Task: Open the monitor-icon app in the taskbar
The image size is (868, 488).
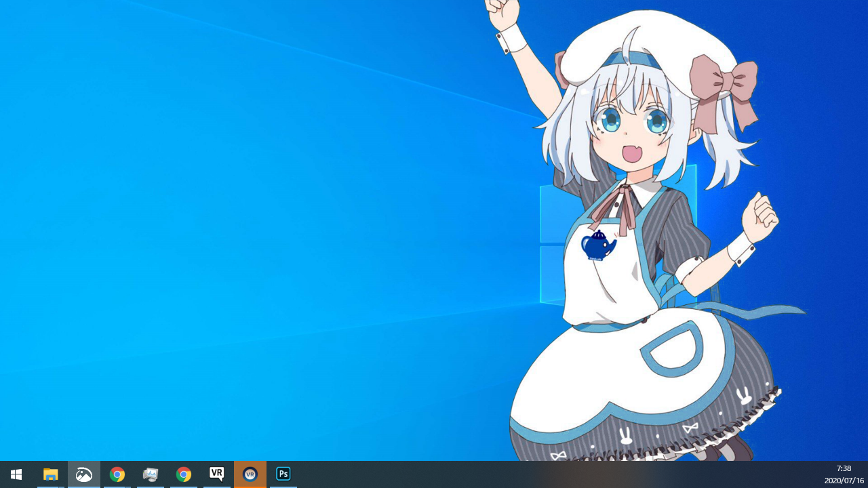Action: pos(151,474)
